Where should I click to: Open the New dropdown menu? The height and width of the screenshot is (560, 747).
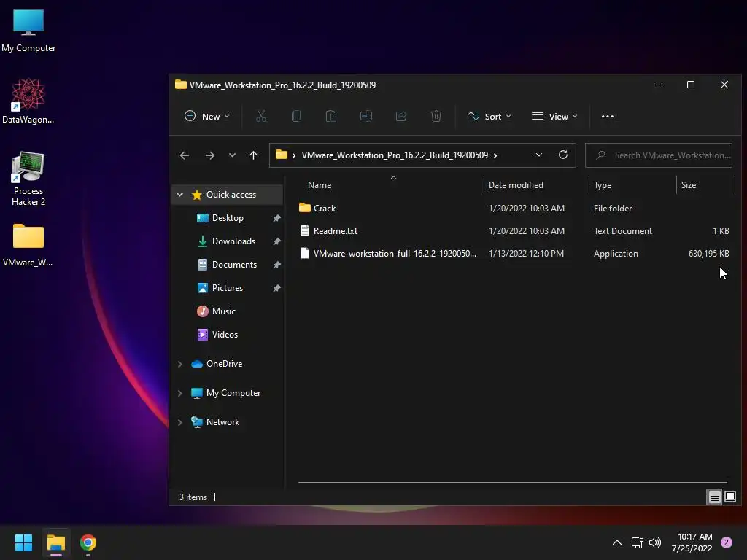[207, 116]
